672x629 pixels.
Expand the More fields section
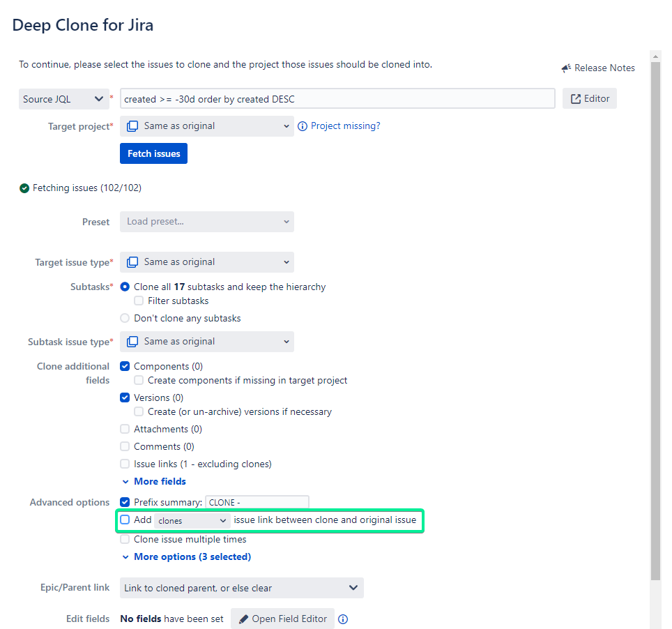(154, 481)
